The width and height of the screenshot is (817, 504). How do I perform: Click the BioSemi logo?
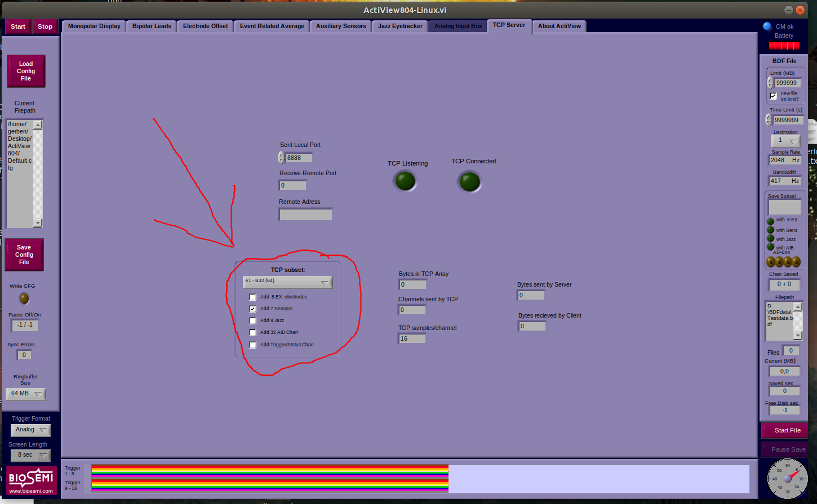tap(31, 480)
